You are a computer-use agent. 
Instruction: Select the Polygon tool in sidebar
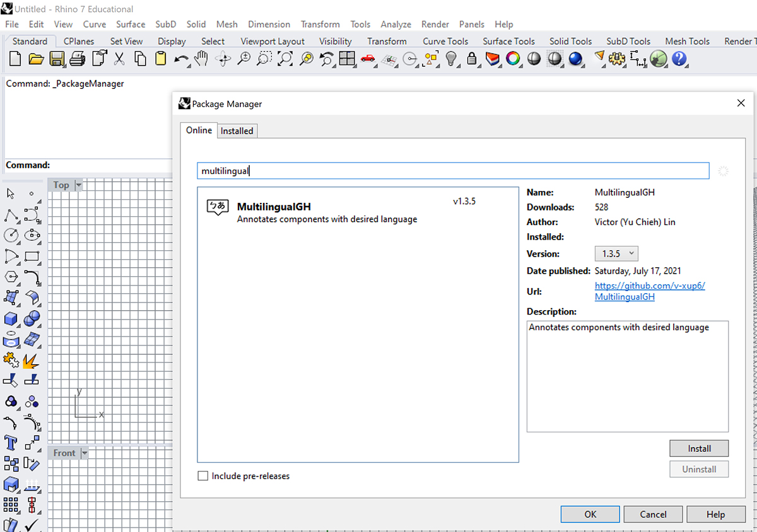11,277
